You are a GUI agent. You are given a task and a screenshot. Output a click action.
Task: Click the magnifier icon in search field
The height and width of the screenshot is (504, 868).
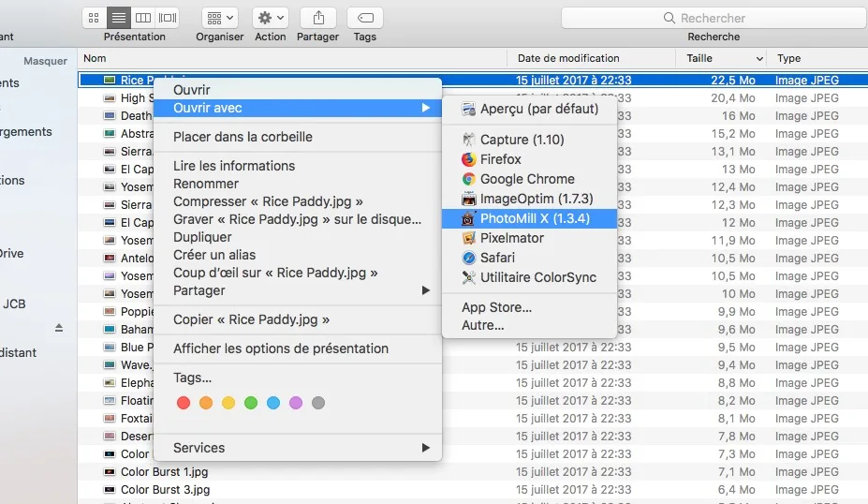pyautogui.click(x=669, y=18)
